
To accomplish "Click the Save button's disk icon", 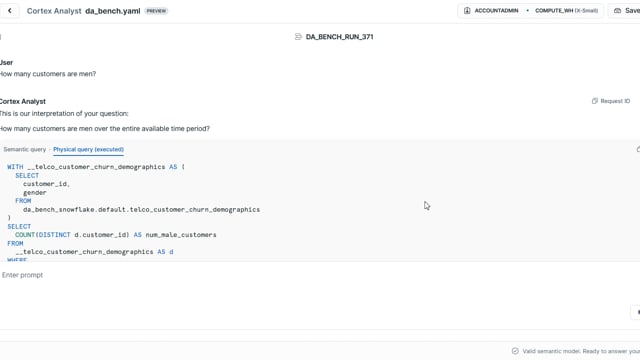I will [x=618, y=11].
